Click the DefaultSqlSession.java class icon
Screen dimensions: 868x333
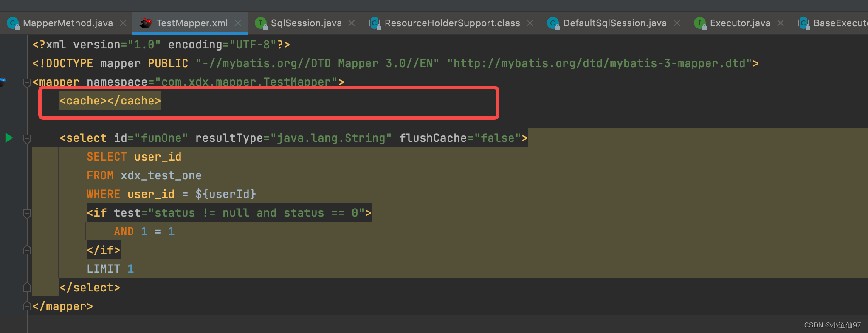pos(553,23)
